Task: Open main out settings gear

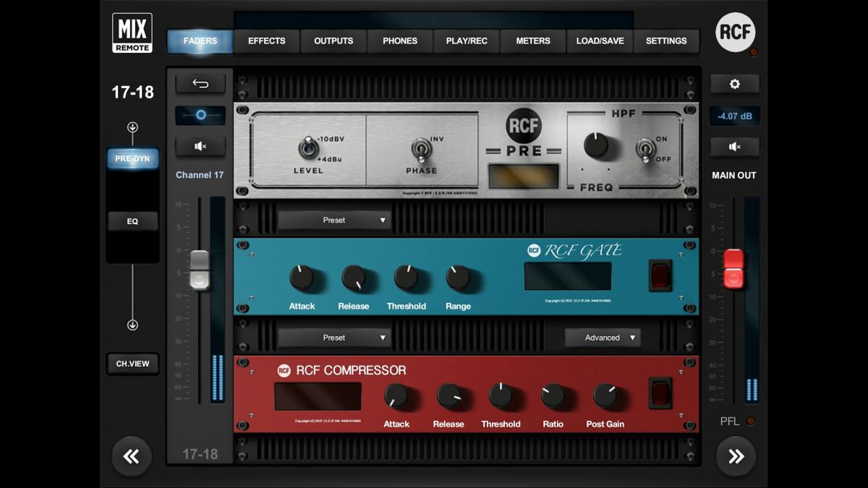Action: 735,84
